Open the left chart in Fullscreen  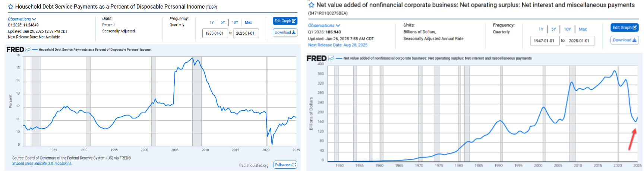285,165
